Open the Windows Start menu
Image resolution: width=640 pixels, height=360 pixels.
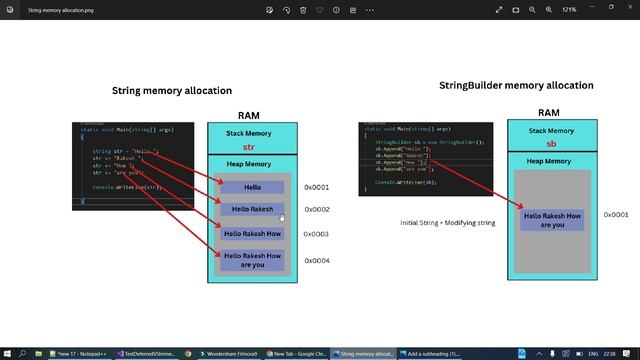pyautogui.click(x=7, y=353)
